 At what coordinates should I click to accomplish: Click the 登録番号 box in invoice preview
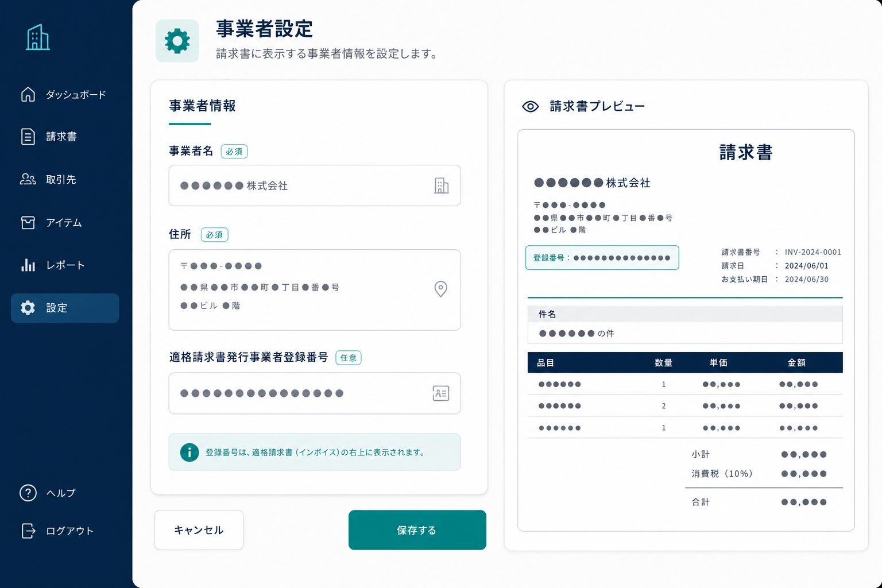pos(602,258)
